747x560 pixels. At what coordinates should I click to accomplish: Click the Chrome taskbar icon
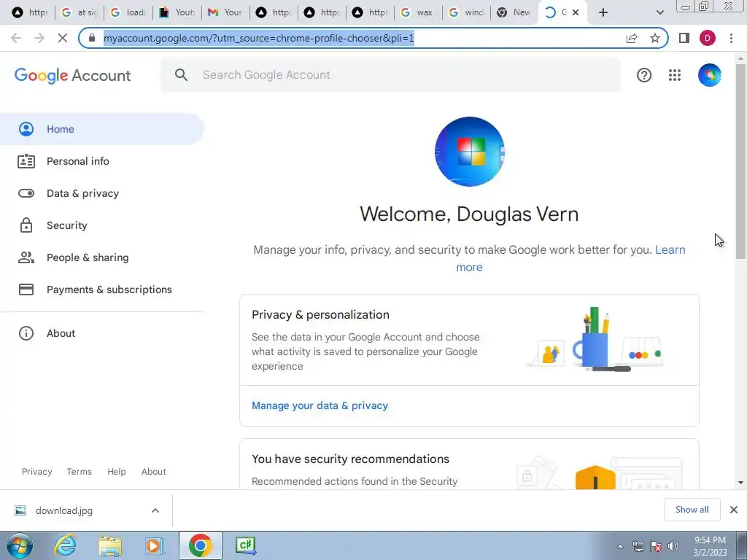pyautogui.click(x=200, y=545)
